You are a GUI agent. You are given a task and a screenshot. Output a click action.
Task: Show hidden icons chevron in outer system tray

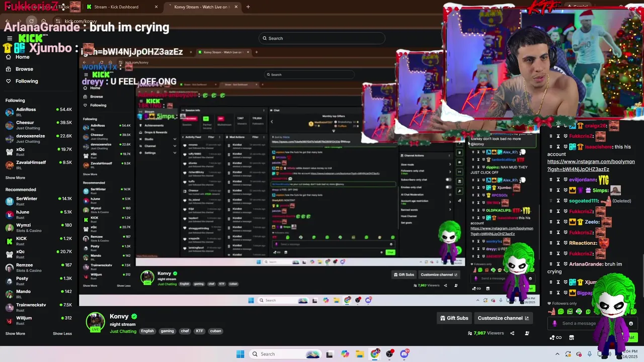pos(557,354)
